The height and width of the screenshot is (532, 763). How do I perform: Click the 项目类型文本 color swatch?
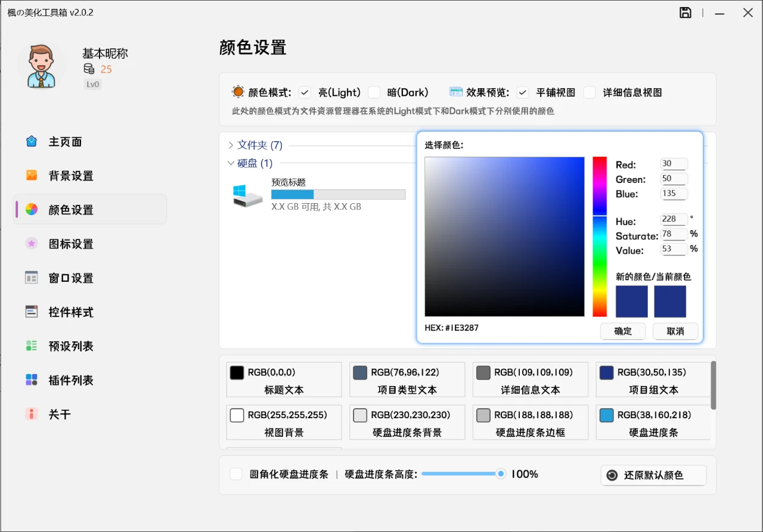tap(360, 372)
